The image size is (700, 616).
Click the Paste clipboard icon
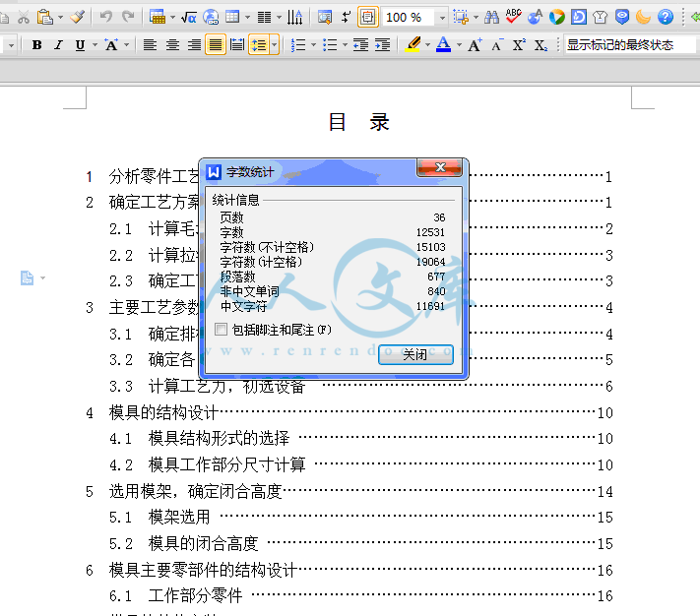(x=44, y=18)
